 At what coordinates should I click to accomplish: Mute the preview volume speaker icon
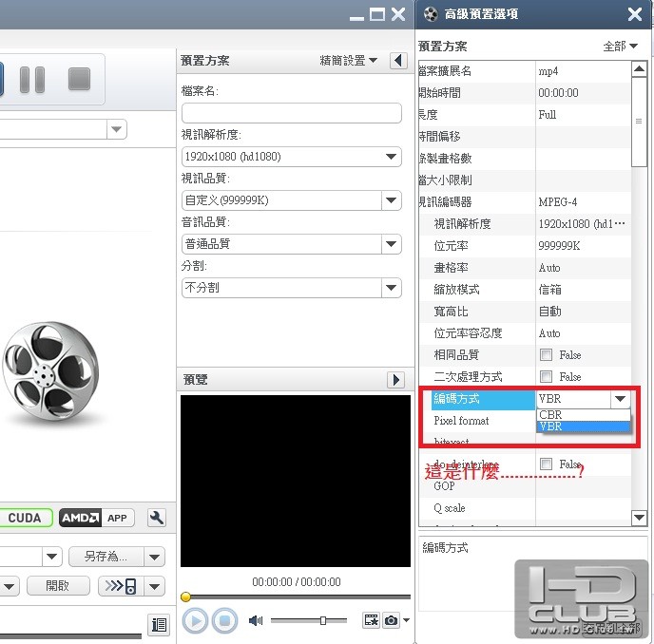tap(256, 621)
